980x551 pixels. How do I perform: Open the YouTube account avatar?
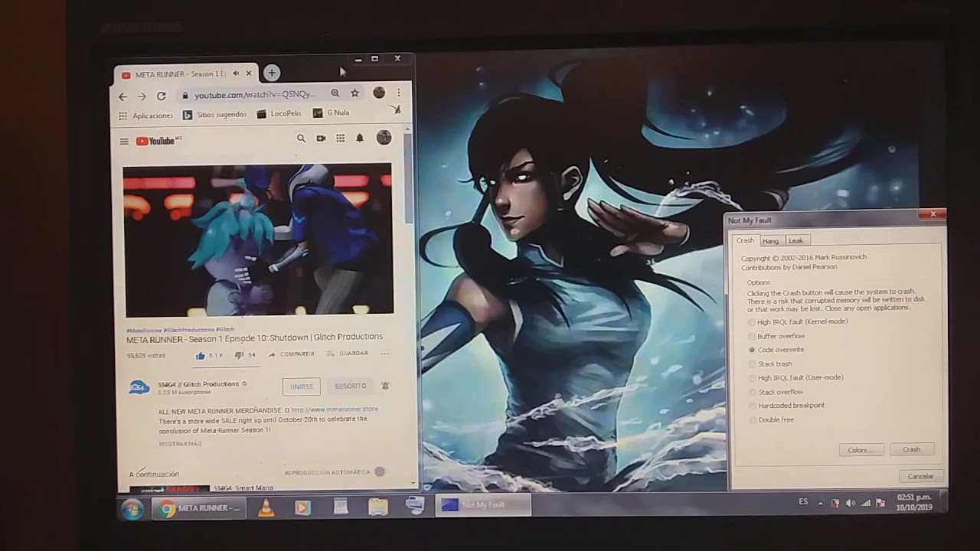pos(384,138)
